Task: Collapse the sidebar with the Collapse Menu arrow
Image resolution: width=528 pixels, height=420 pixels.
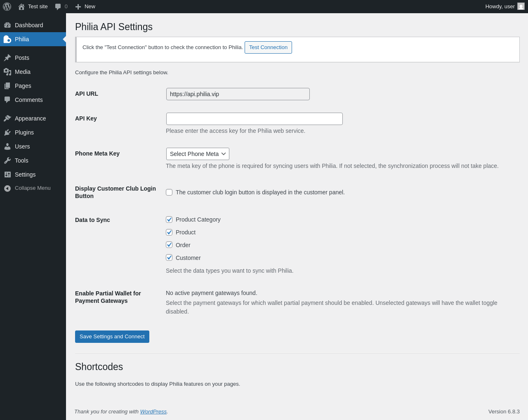Action: [x=7, y=188]
